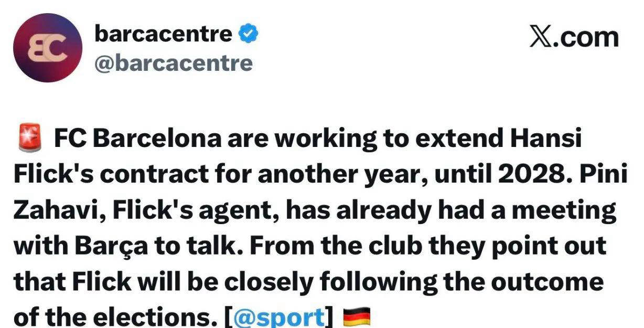
Task: Open the @sport mention link
Action: point(278,318)
